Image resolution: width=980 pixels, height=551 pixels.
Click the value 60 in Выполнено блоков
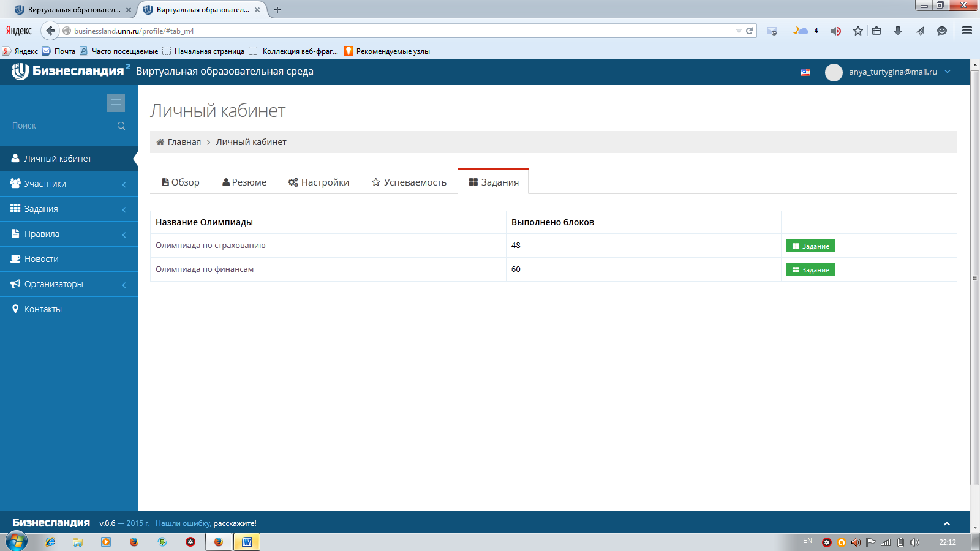pyautogui.click(x=516, y=269)
